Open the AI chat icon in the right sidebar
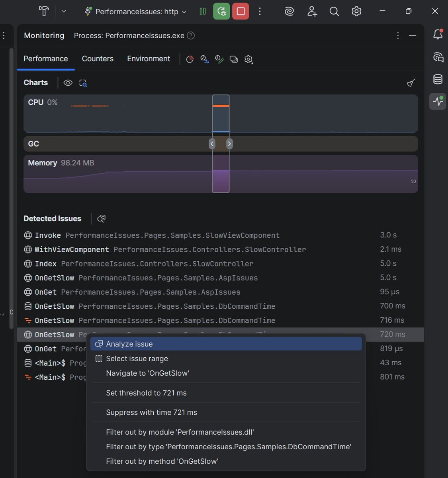The image size is (448, 478). pyautogui.click(x=438, y=57)
